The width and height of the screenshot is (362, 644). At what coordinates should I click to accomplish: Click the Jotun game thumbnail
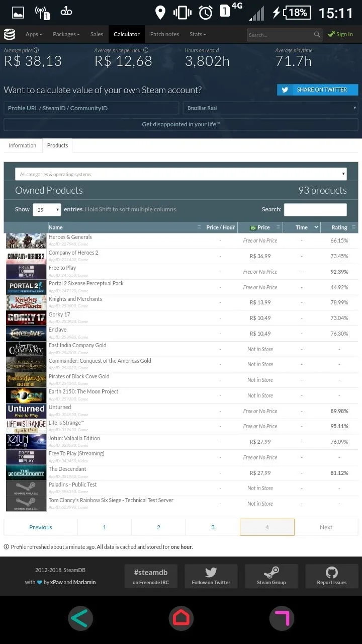[26, 442]
